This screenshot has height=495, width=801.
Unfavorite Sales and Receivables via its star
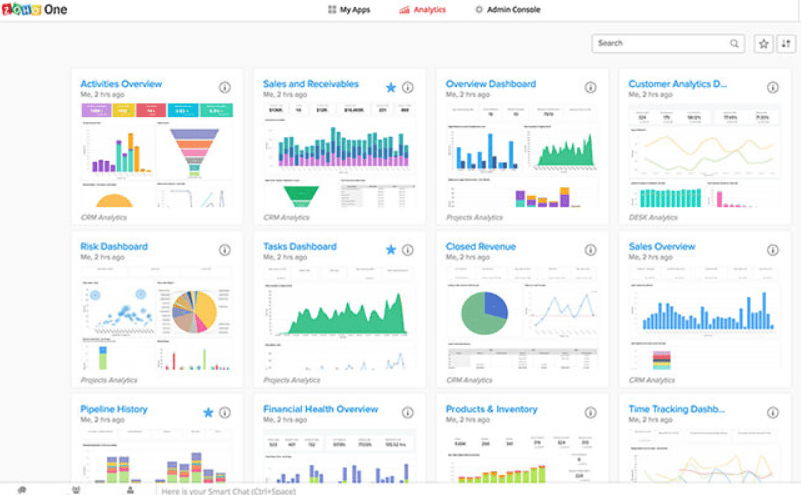tap(391, 87)
